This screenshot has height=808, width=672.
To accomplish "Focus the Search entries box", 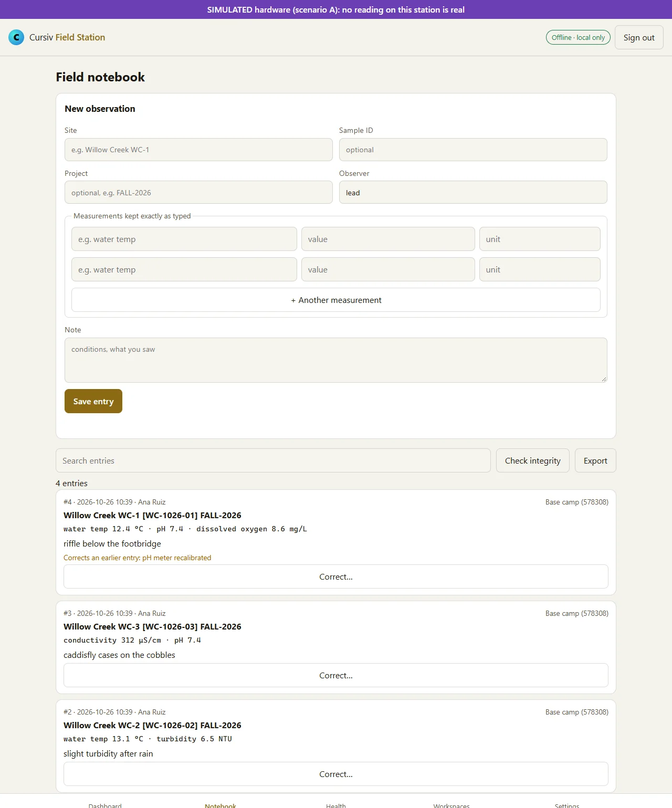I will [273, 460].
